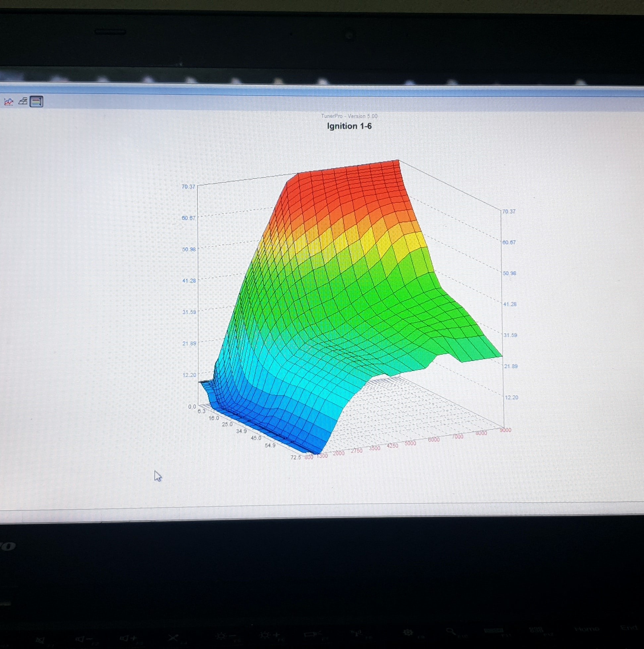Viewport: 644px width, 649px height.
Task: Click the '5000' RPM axis label
Action: 410,443
